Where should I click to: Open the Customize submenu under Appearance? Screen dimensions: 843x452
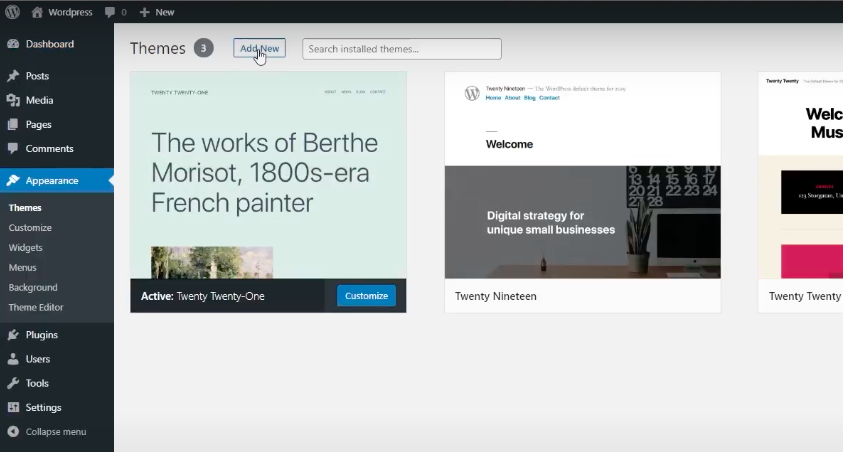[x=30, y=228]
